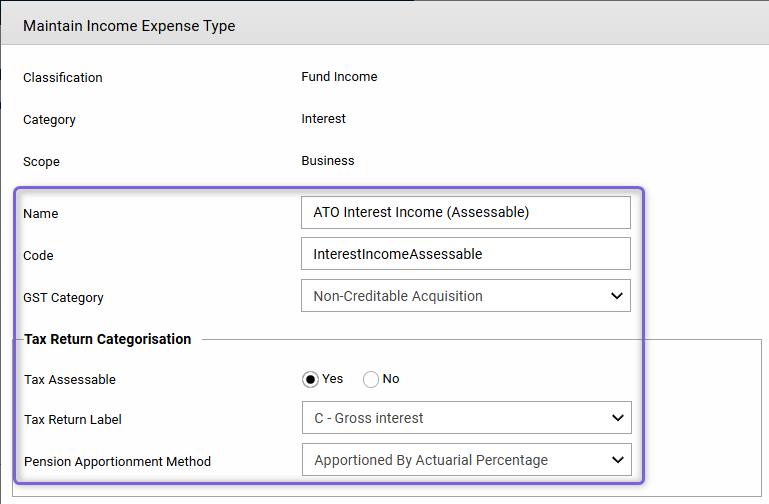Click the Business scope value
The height and width of the screenshot is (504, 769).
(x=328, y=161)
